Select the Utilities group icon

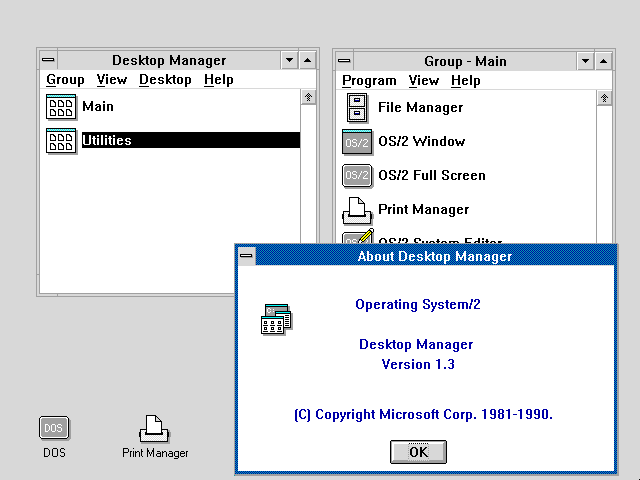coord(61,141)
